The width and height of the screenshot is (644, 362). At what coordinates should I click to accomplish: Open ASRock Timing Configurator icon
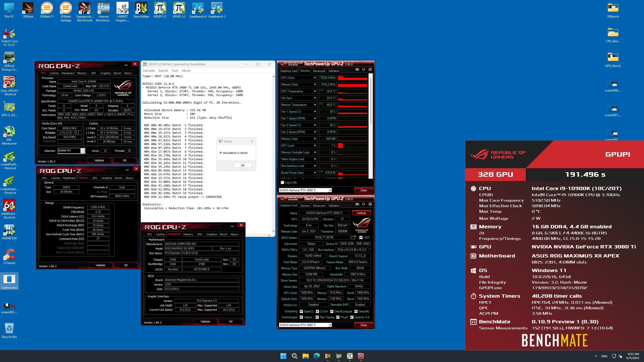point(9,61)
